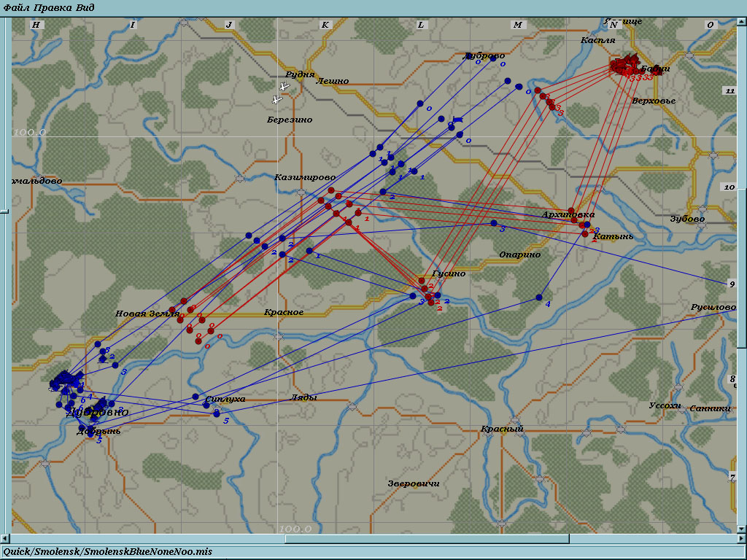Select the lower white aircraft icon above Березино

(276, 99)
